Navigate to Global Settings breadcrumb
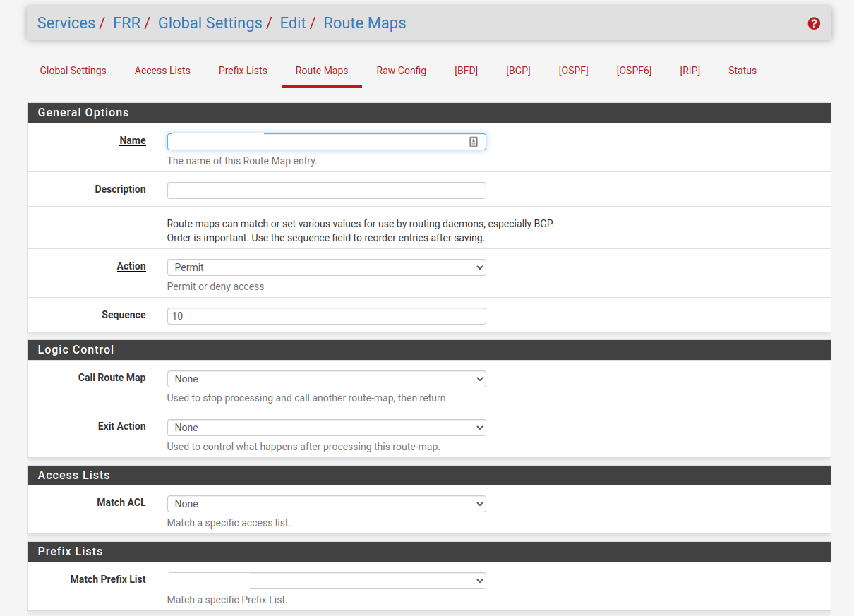The height and width of the screenshot is (616, 854). (210, 23)
